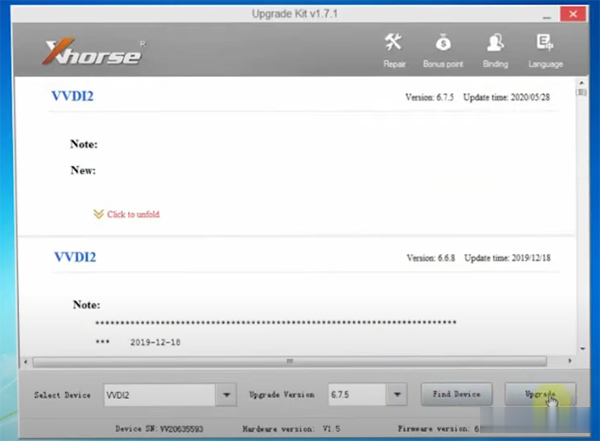The height and width of the screenshot is (441, 600).
Task: Click the vertical scrollbar up arrow
Action: (582, 83)
